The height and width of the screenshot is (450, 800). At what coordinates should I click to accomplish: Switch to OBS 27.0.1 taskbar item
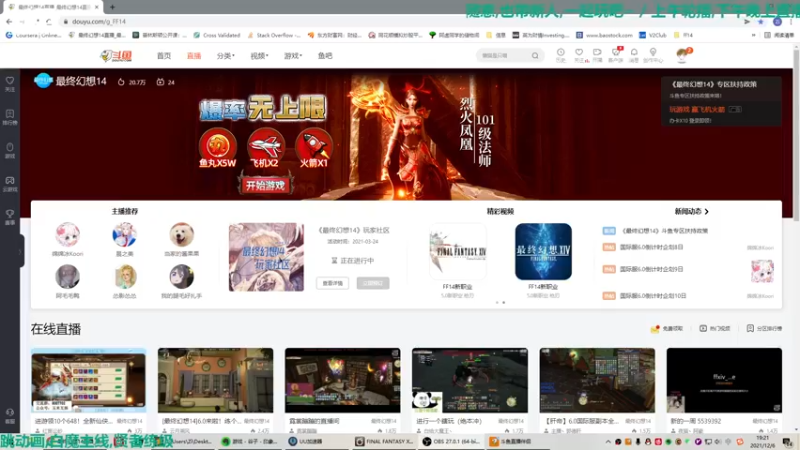452,442
